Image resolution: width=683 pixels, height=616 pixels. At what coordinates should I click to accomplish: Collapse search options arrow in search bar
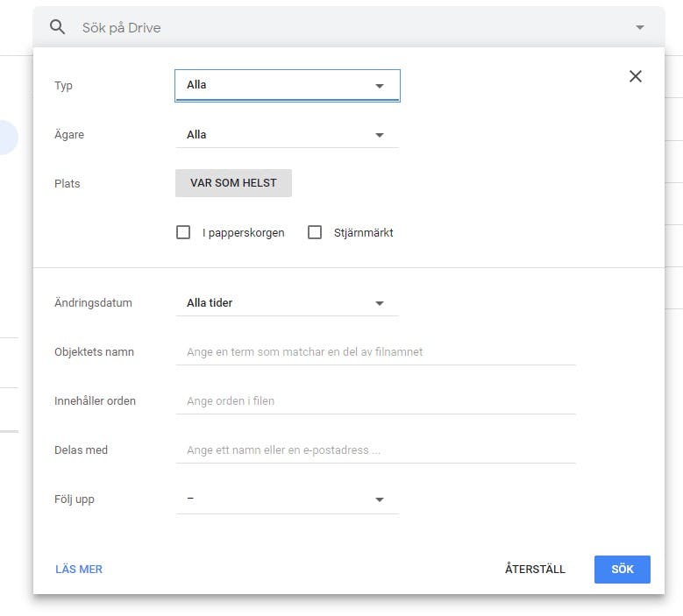[x=639, y=27]
